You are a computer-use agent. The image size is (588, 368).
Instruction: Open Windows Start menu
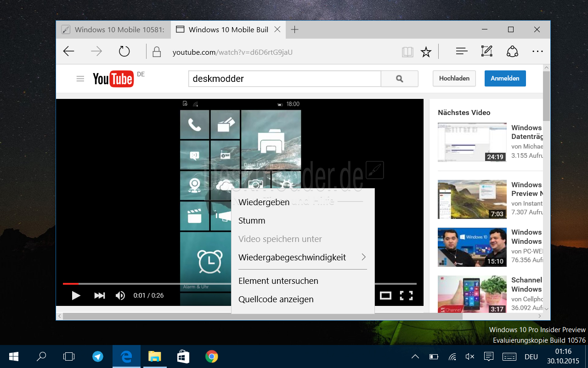(13, 356)
